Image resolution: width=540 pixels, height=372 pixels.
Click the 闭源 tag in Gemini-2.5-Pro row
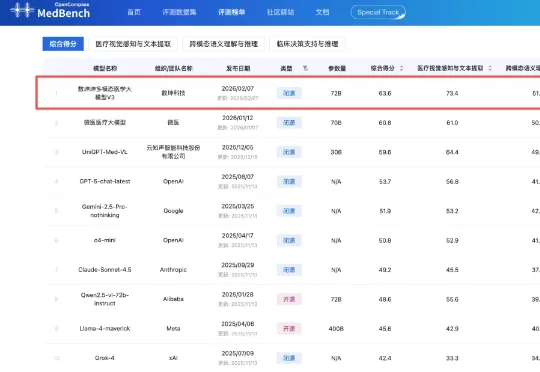(x=289, y=211)
